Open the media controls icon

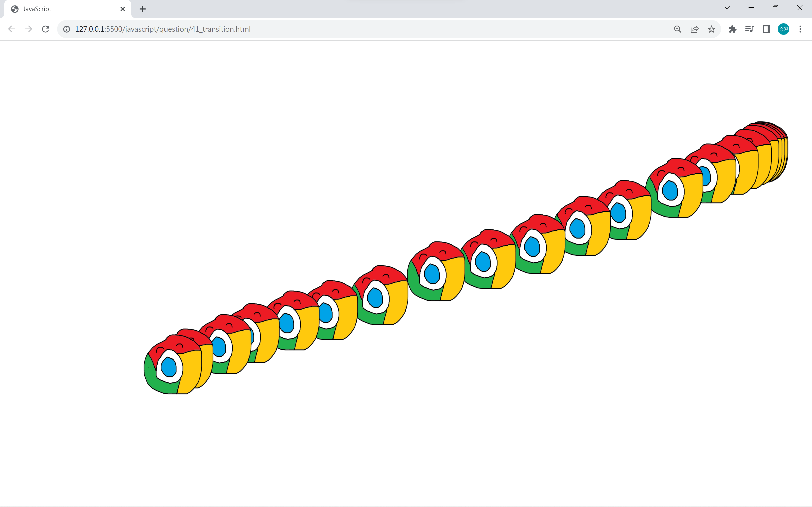coord(749,29)
